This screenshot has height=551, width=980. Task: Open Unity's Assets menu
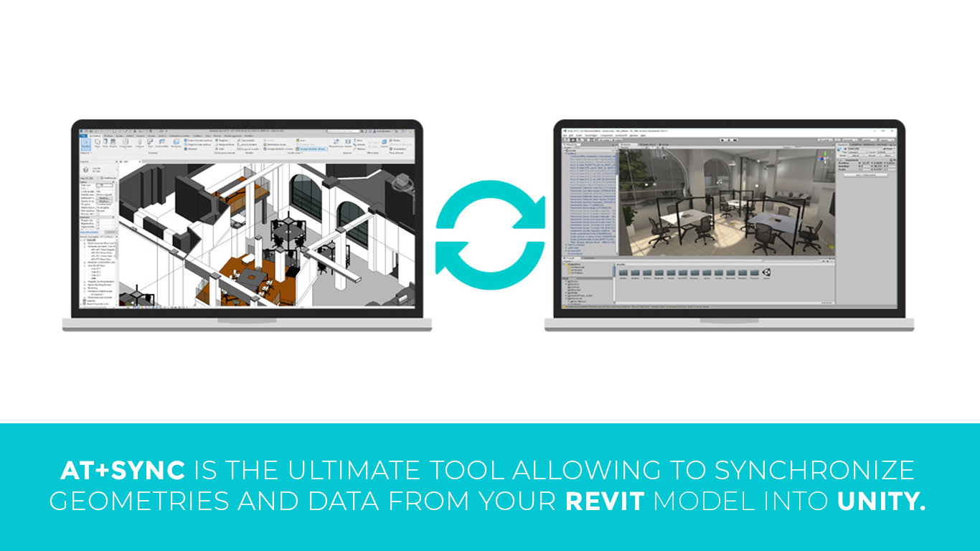[580, 134]
